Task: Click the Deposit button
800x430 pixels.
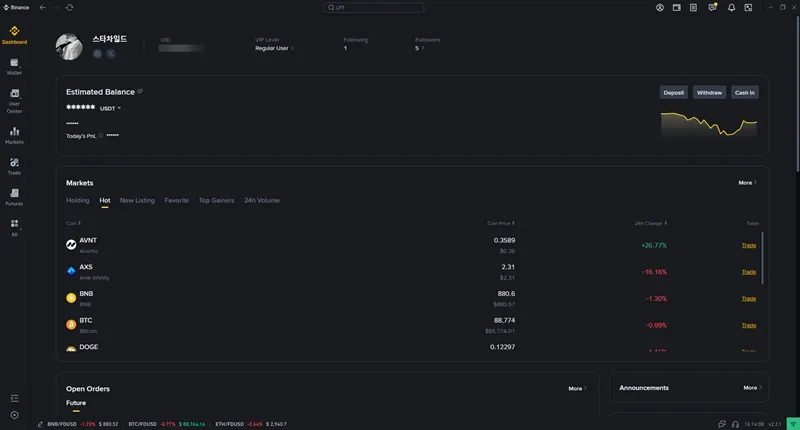Action: 674,92
